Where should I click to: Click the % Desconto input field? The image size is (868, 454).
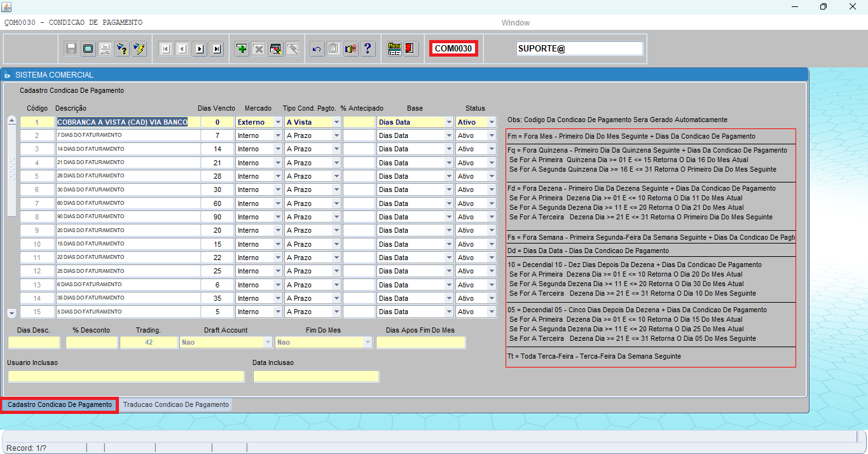92,342
